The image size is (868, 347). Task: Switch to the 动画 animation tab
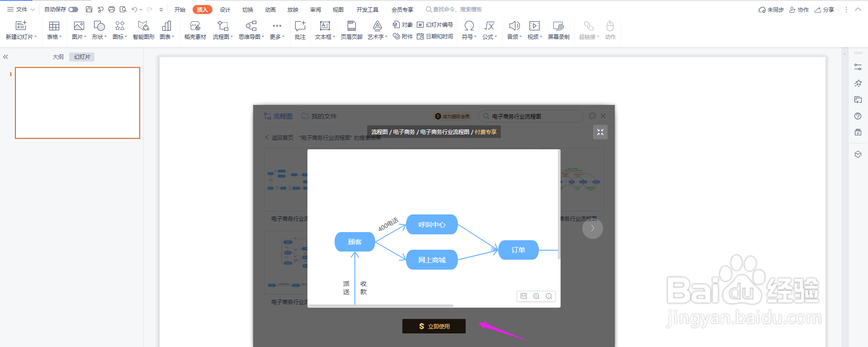click(x=270, y=10)
